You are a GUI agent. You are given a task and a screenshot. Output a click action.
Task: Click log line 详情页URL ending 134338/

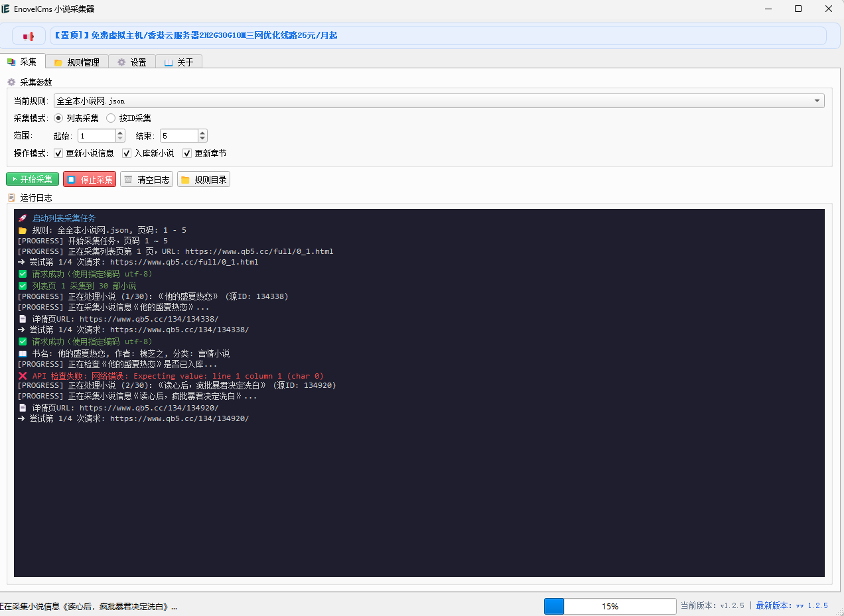click(x=118, y=319)
